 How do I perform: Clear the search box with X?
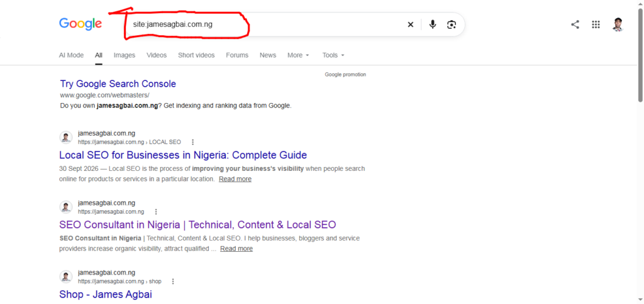coord(410,24)
